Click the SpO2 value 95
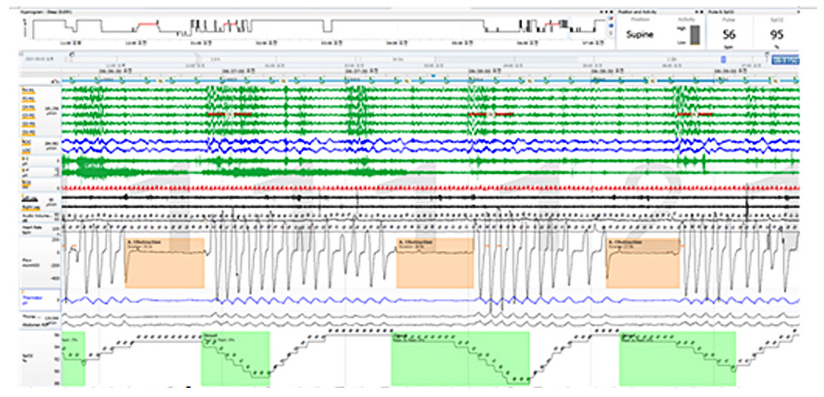The height and width of the screenshot is (397, 824). 777,35
